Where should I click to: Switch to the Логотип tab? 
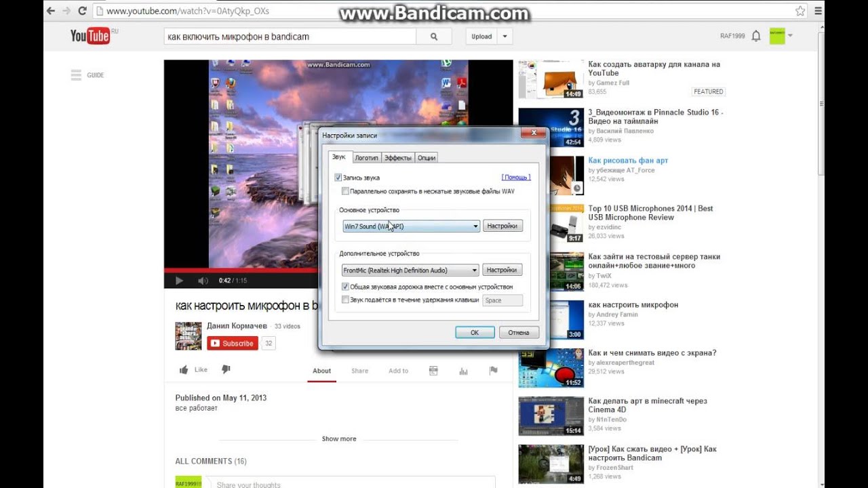point(366,157)
